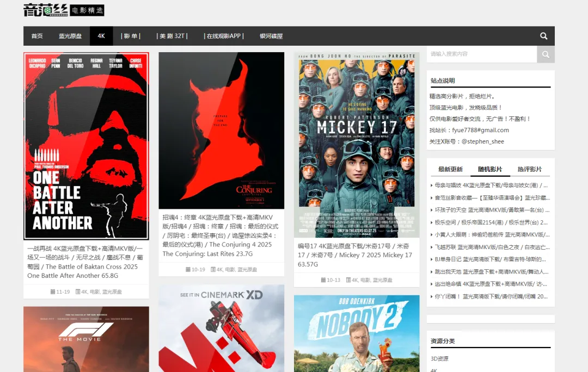Click the calendar icon beside date 10-19
The image size is (588, 372).
pyautogui.click(x=188, y=269)
